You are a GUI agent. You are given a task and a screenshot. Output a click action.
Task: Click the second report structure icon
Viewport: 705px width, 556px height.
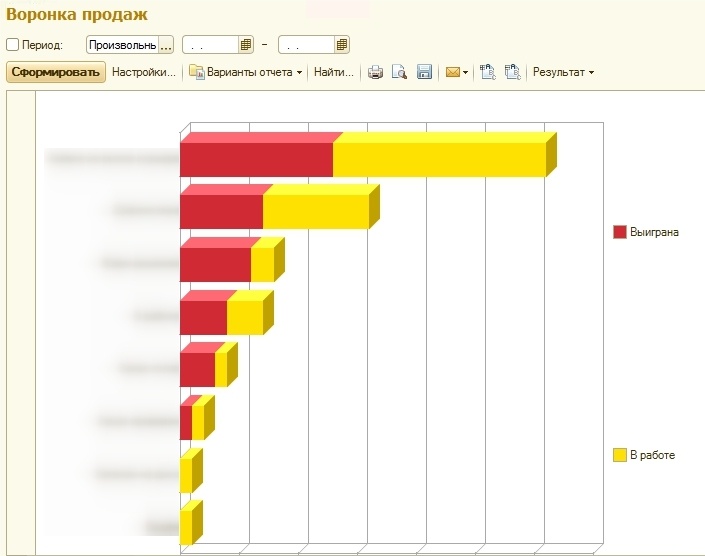pyautogui.click(x=513, y=72)
